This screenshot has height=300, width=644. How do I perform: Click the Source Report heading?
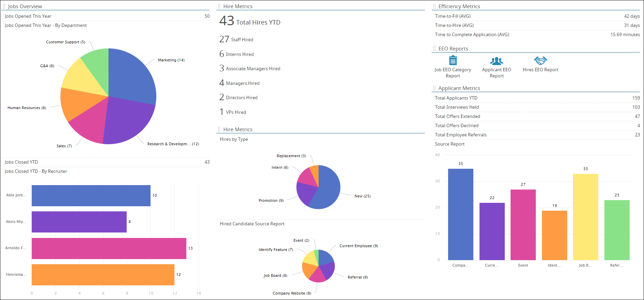pos(449,144)
